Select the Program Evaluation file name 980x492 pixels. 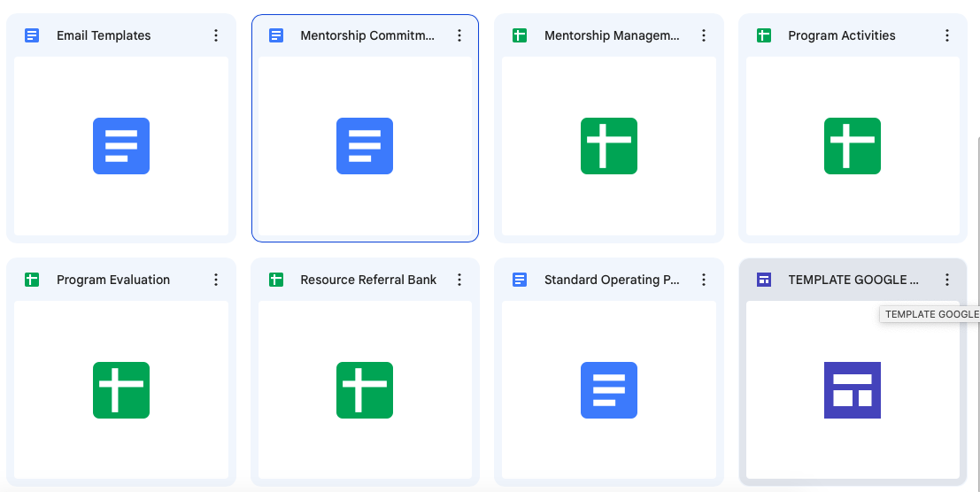(113, 280)
